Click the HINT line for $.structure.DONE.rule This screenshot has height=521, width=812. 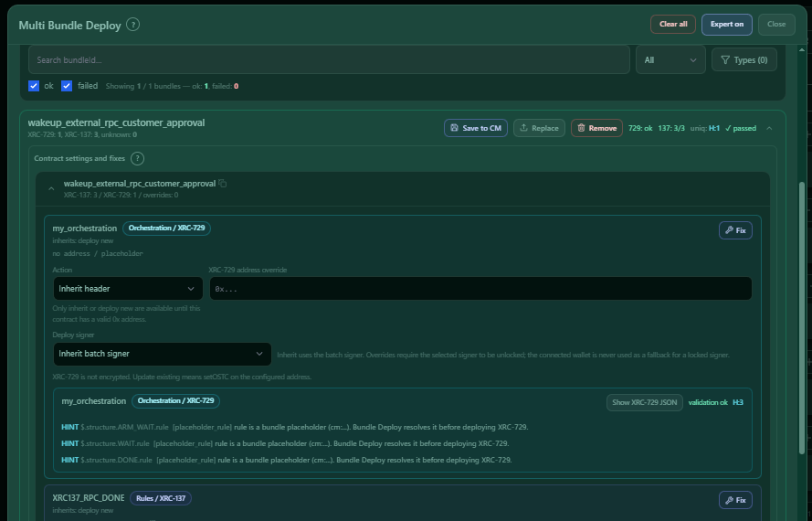point(287,460)
